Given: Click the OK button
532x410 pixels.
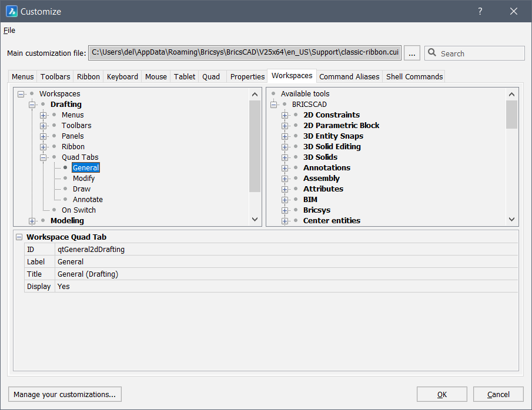Looking at the screenshot, I should click(x=441, y=394).
